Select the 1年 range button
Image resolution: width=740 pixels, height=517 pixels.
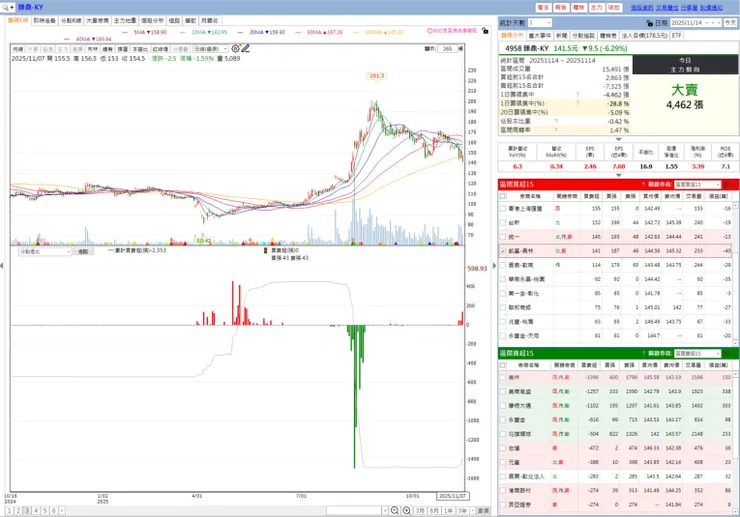(448, 510)
